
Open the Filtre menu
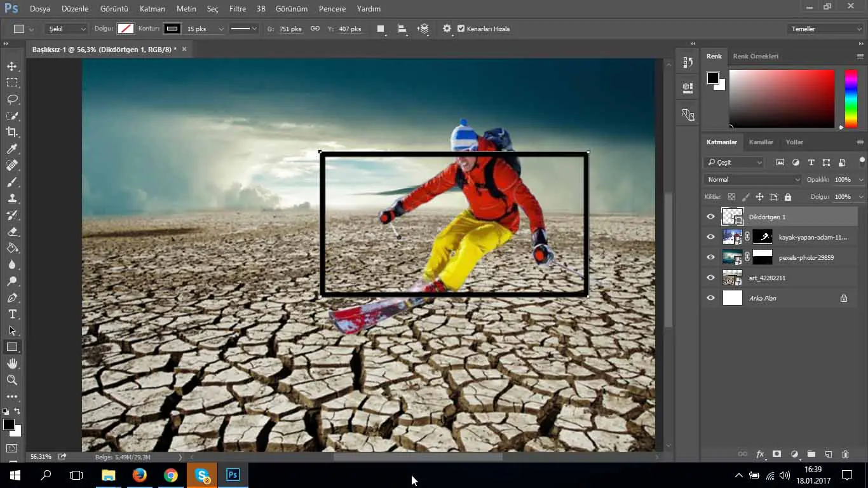tap(237, 9)
